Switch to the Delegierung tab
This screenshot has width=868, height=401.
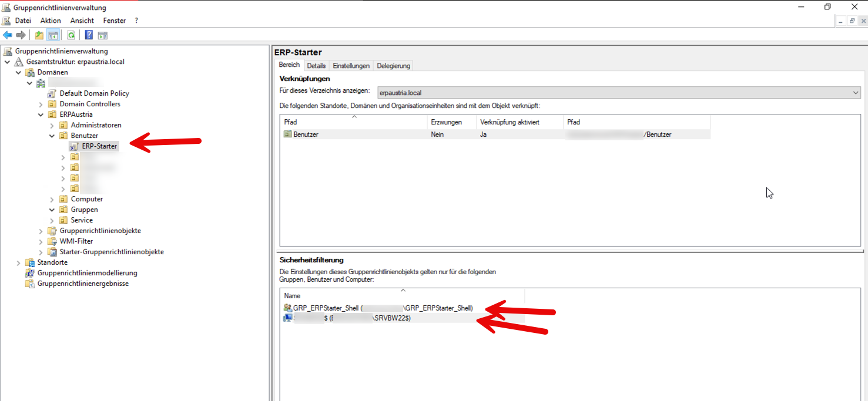[x=393, y=66]
